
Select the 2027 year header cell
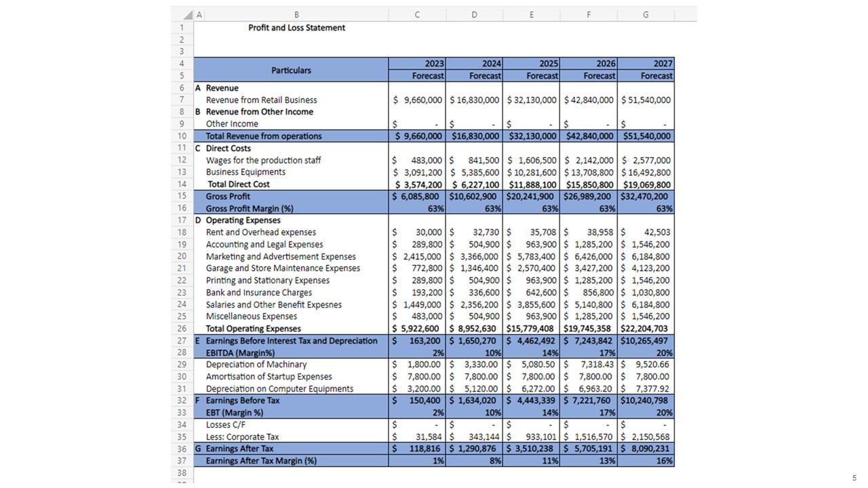[x=645, y=64]
